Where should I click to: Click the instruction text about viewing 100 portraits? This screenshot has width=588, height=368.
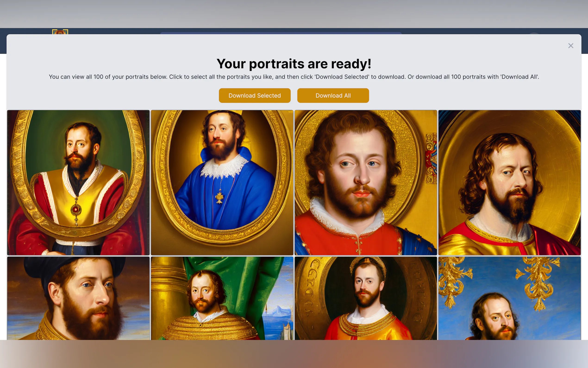pyautogui.click(x=294, y=77)
